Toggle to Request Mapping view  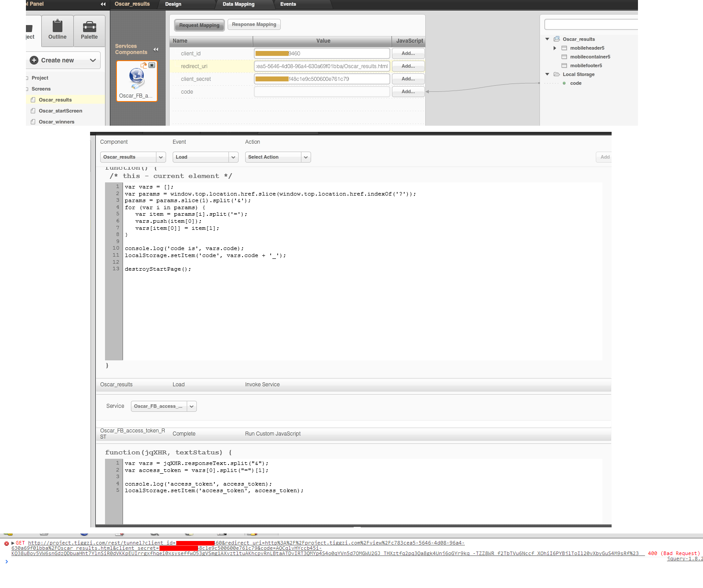[199, 25]
